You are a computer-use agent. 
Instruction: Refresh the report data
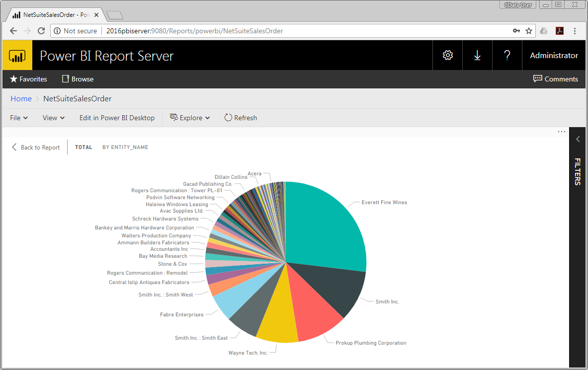(x=241, y=118)
